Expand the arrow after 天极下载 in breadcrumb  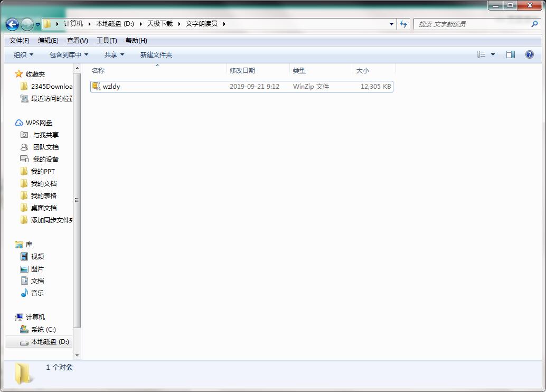(x=180, y=24)
